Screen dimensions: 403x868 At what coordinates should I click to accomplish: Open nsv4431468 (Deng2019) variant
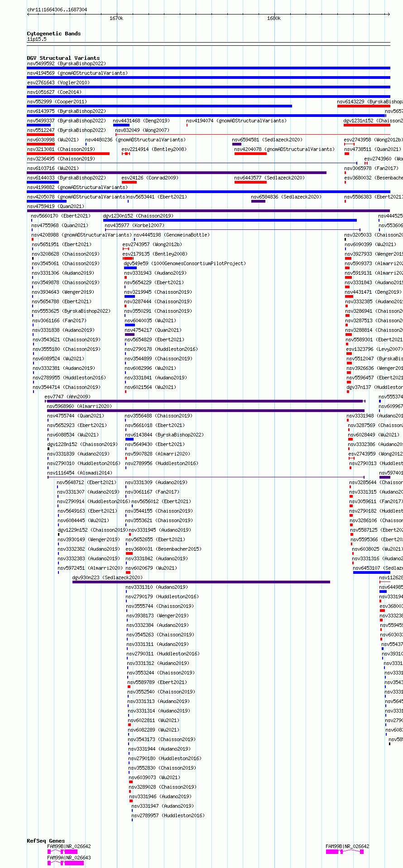click(141, 121)
